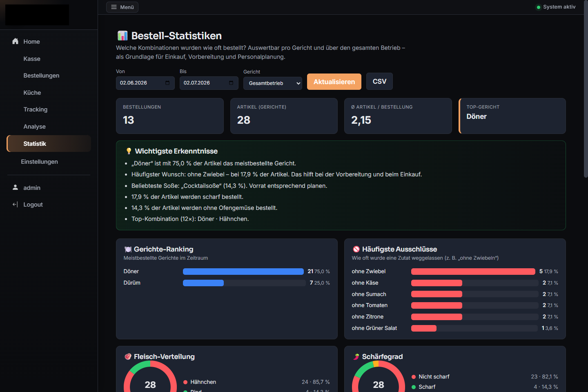
Task: Click the '1 3,6 %' Grüner Salat value
Action: click(x=550, y=328)
